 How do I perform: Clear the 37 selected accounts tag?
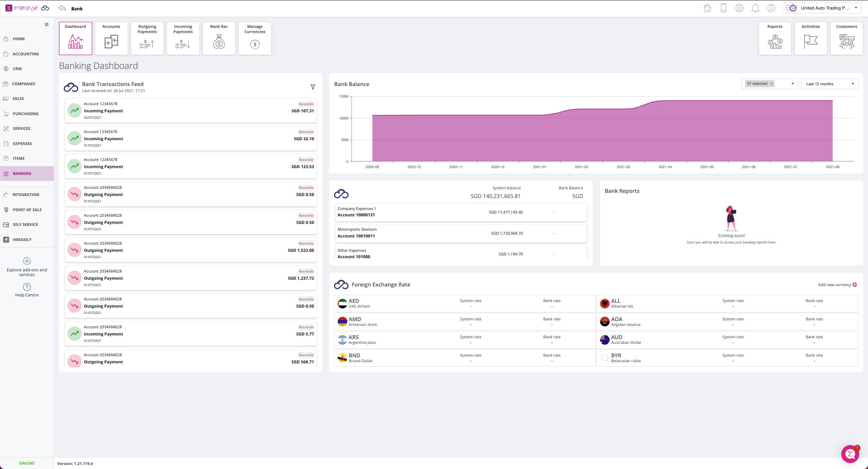click(x=772, y=84)
